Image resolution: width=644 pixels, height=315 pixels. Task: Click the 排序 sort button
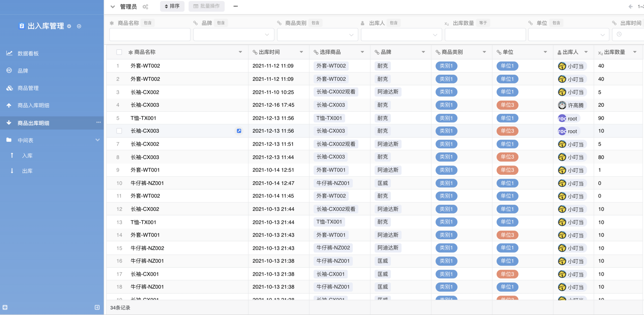pyautogui.click(x=172, y=6)
